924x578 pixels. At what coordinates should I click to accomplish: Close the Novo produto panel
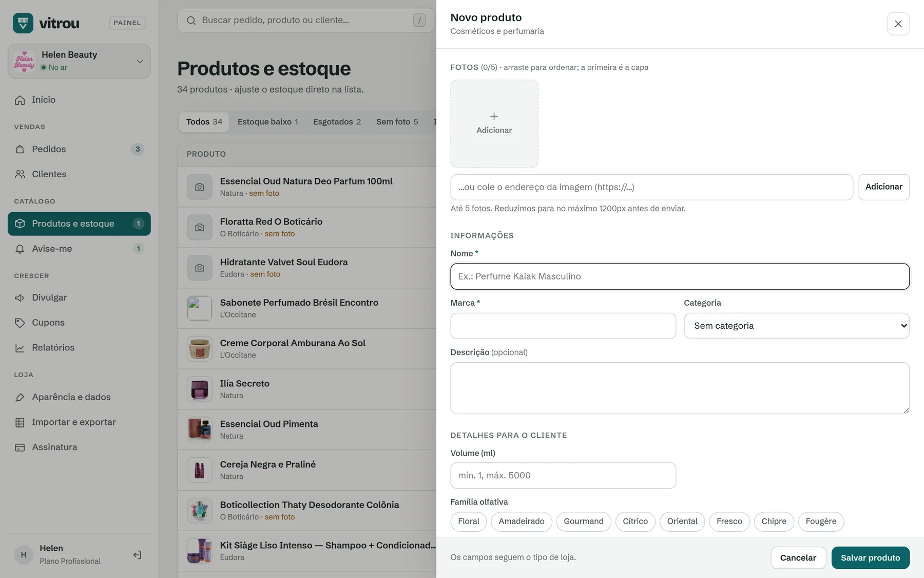coord(898,24)
